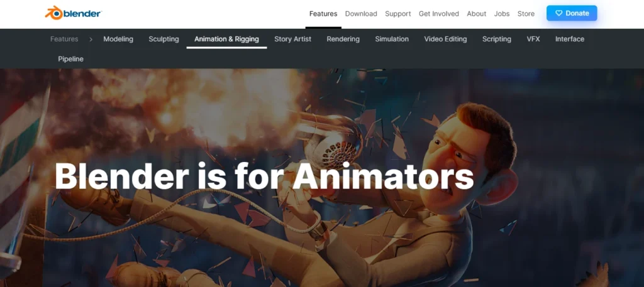Open the Pipeline features tab
The image size is (644, 287).
[70, 59]
